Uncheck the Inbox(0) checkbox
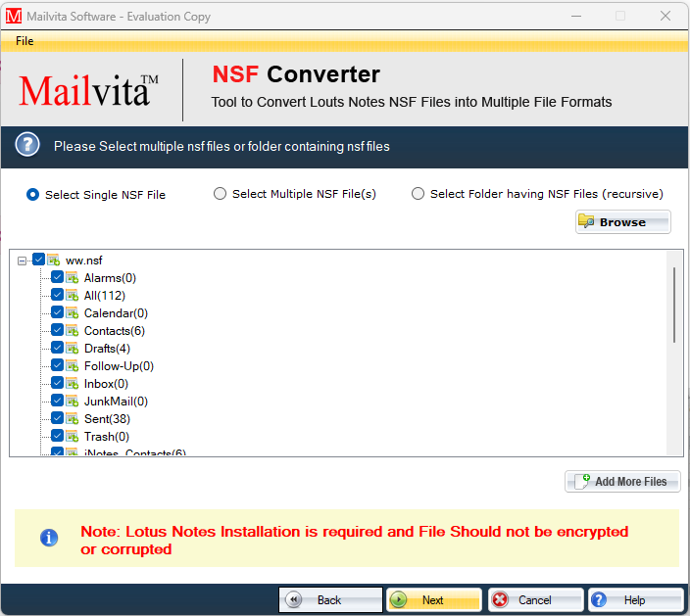690x616 pixels. (x=57, y=383)
